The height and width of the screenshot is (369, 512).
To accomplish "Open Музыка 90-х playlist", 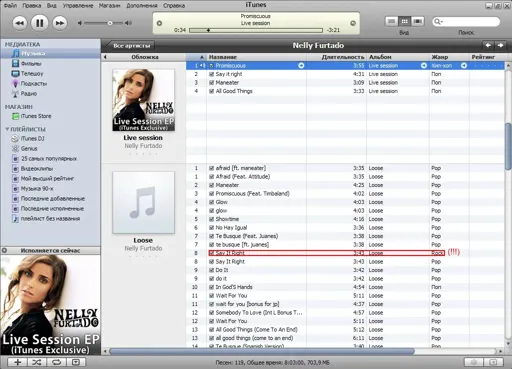I will pos(37,188).
